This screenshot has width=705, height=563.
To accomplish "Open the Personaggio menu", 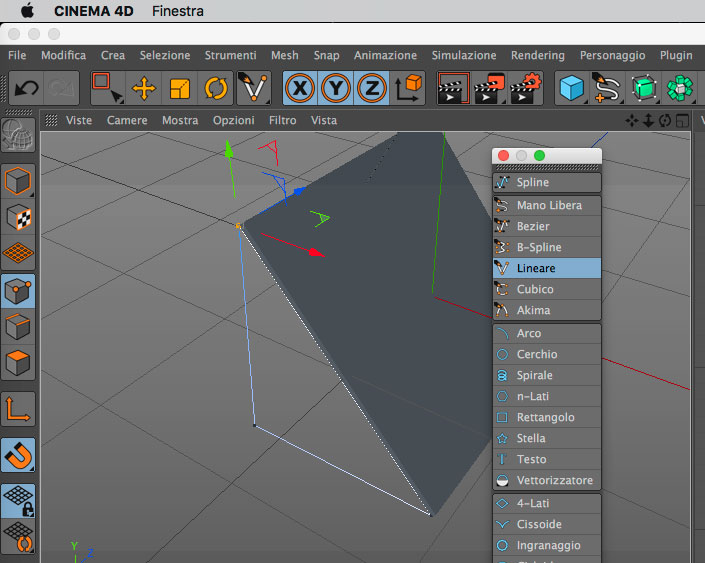I will [612, 55].
